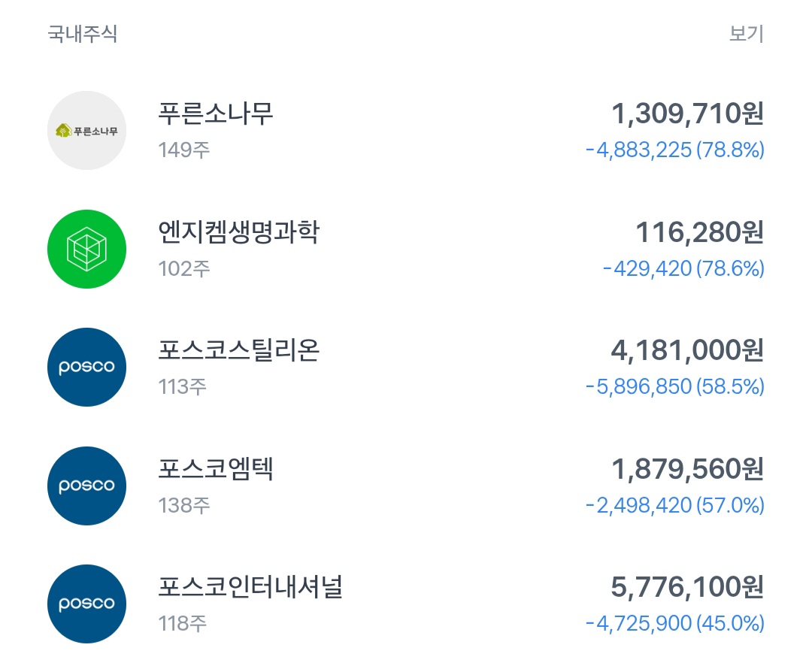Image resolution: width=812 pixels, height=672 pixels.
Task: Tap the -5,896,850 (58.5%) loss figure
Action: coord(674,386)
